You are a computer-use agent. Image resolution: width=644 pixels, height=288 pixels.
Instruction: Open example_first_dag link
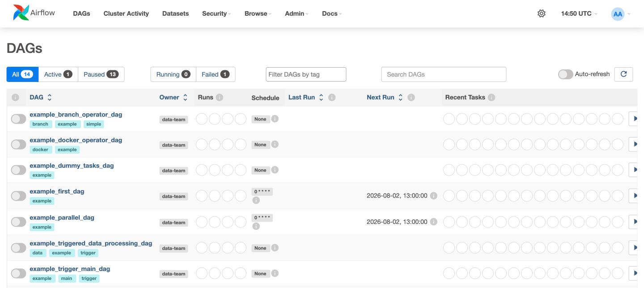click(x=57, y=191)
